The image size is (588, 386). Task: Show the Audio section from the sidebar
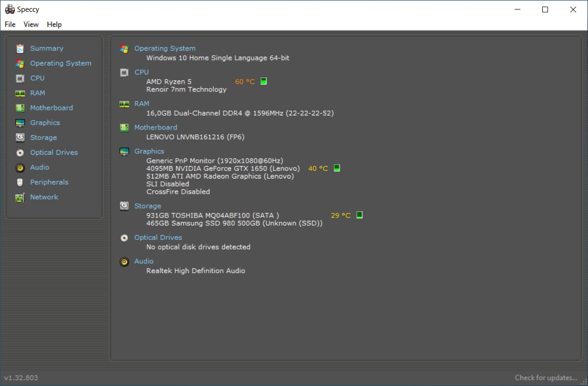tap(40, 168)
